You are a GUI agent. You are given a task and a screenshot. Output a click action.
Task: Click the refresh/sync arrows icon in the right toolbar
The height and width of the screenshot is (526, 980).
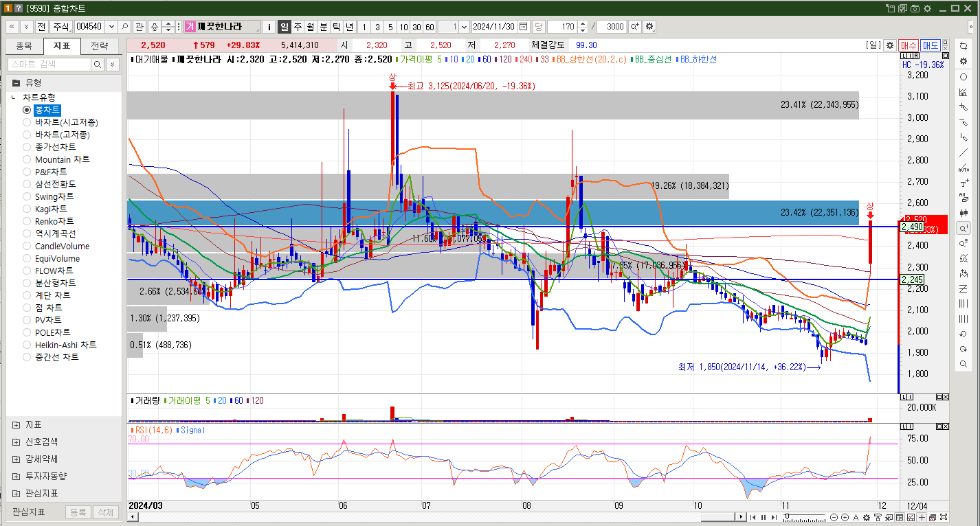pyautogui.click(x=964, y=46)
